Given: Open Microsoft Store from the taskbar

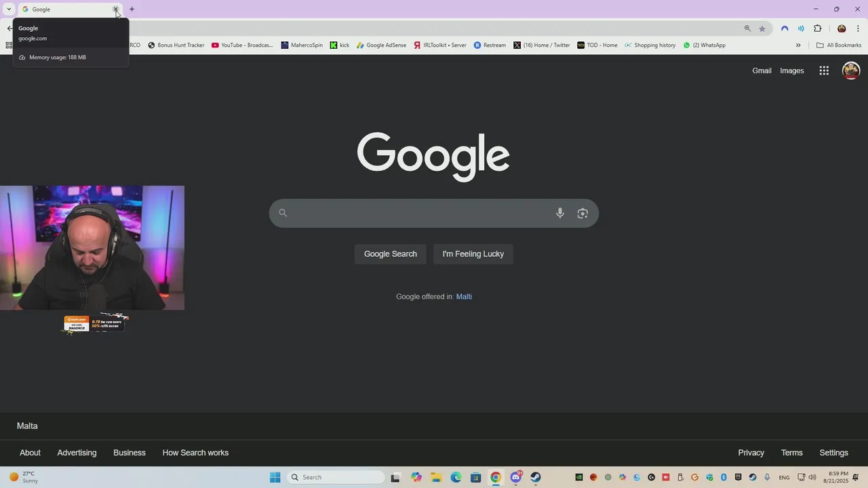Looking at the screenshot, I should 476,477.
